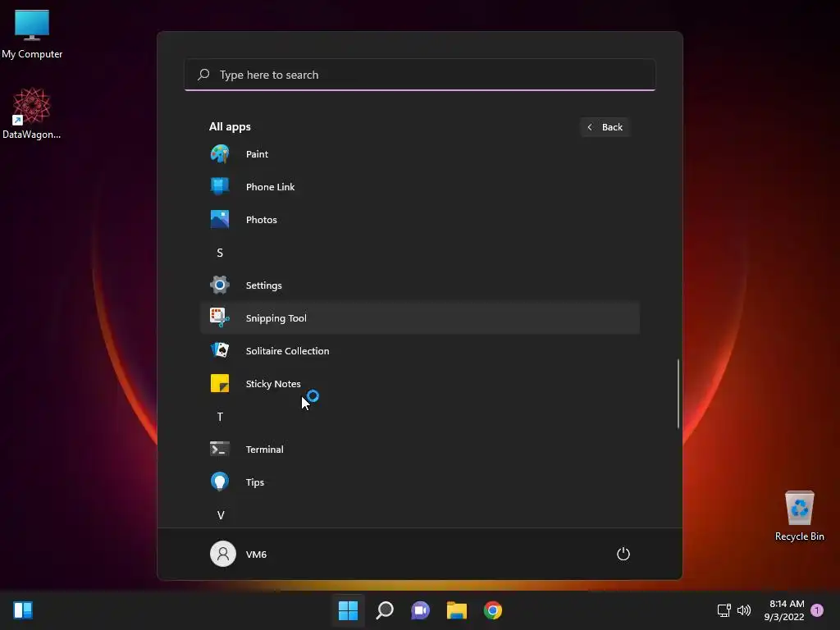Click the 'Terminal' label text

tap(265, 450)
